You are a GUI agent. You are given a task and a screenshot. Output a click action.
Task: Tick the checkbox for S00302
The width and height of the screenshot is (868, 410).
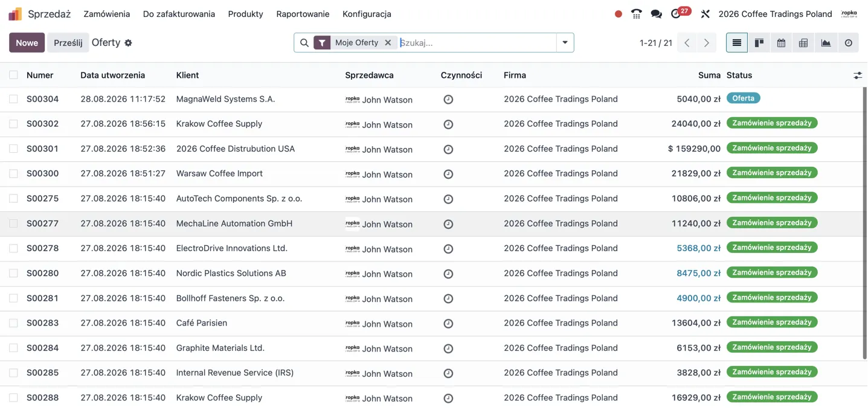pos(13,124)
